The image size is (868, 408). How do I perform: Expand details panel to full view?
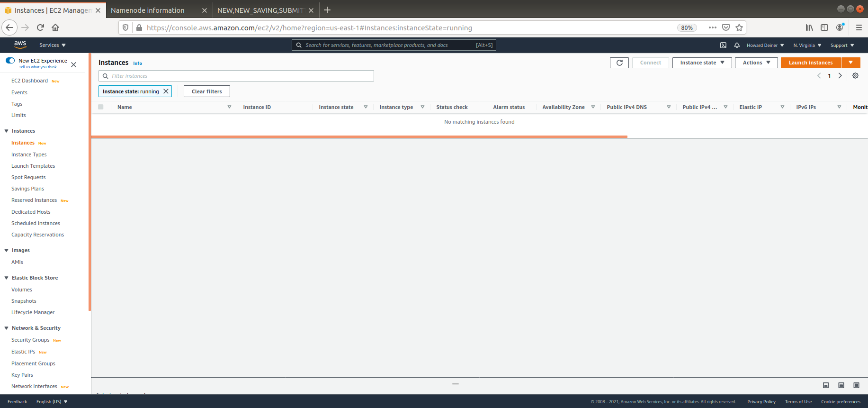coord(856,385)
